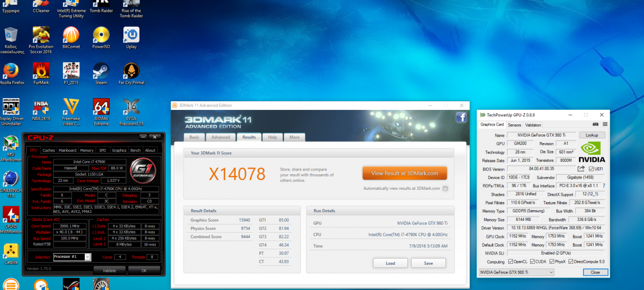The width and height of the screenshot is (644, 290).
Task: Launch Uplay desktop shortcut
Action: tap(131, 35)
